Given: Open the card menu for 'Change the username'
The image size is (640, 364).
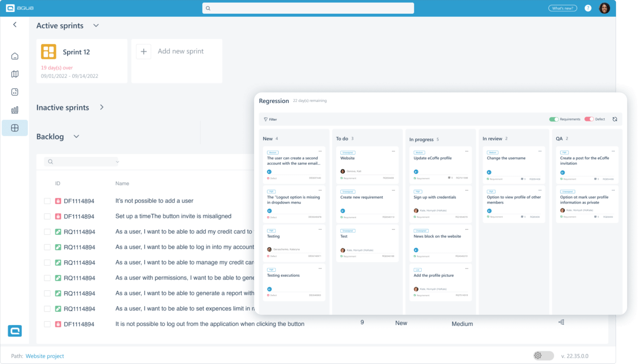Looking at the screenshot, I should 539,151.
